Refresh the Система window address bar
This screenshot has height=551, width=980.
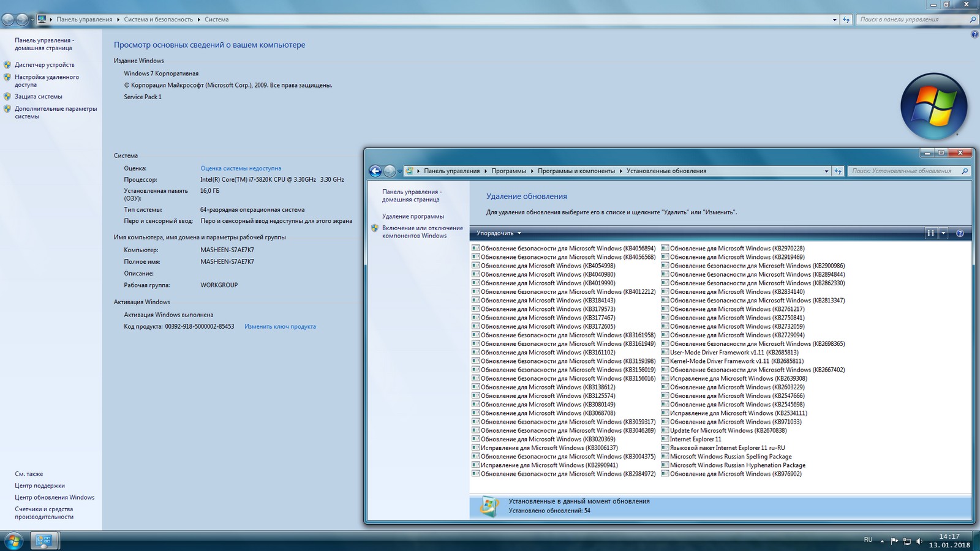point(846,20)
